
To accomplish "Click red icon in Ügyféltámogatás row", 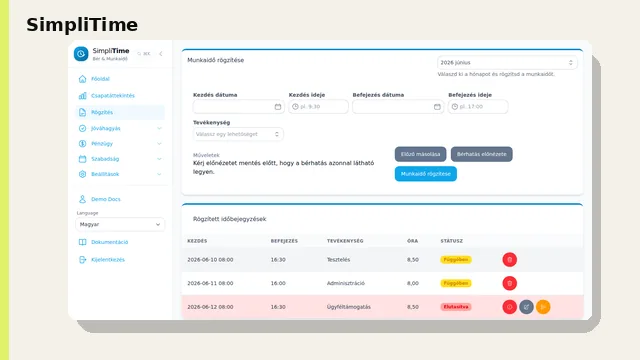I will 509,307.
